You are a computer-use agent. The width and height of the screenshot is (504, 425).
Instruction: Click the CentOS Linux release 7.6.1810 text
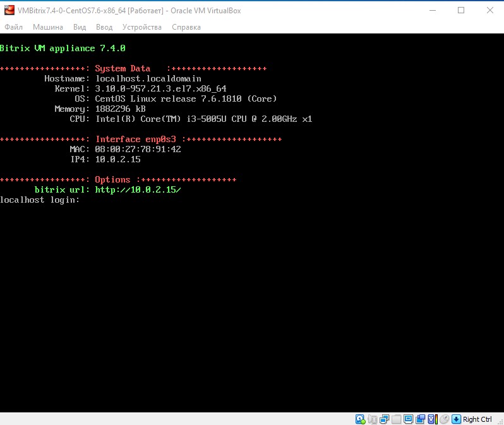186,99
